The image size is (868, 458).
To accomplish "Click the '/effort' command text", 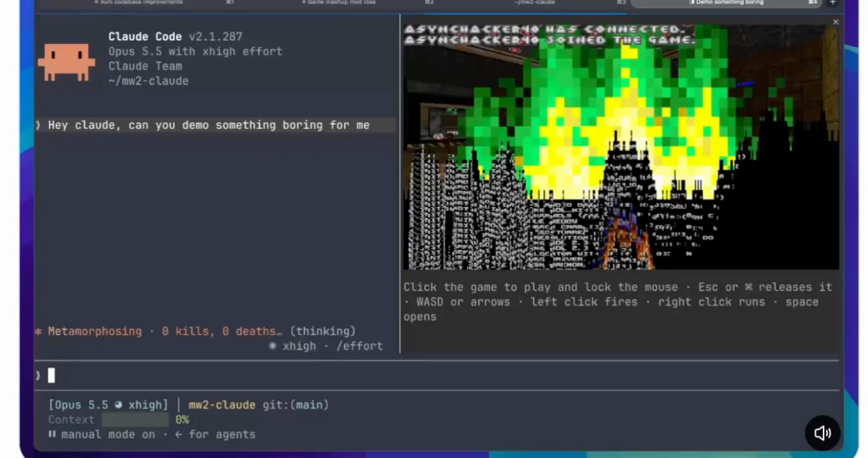I will coord(360,346).
